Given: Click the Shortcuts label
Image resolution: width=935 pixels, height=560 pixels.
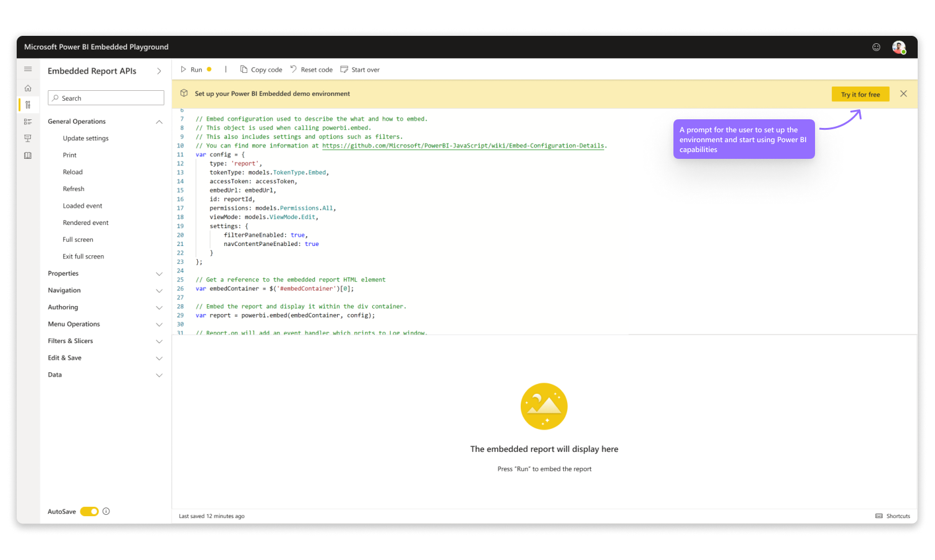Looking at the screenshot, I should (x=898, y=516).
